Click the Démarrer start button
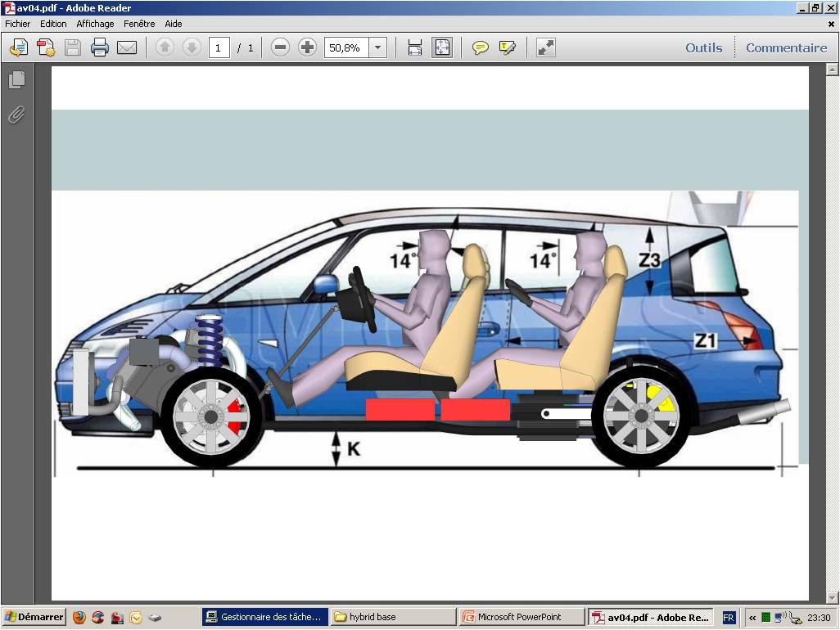 click(x=34, y=617)
